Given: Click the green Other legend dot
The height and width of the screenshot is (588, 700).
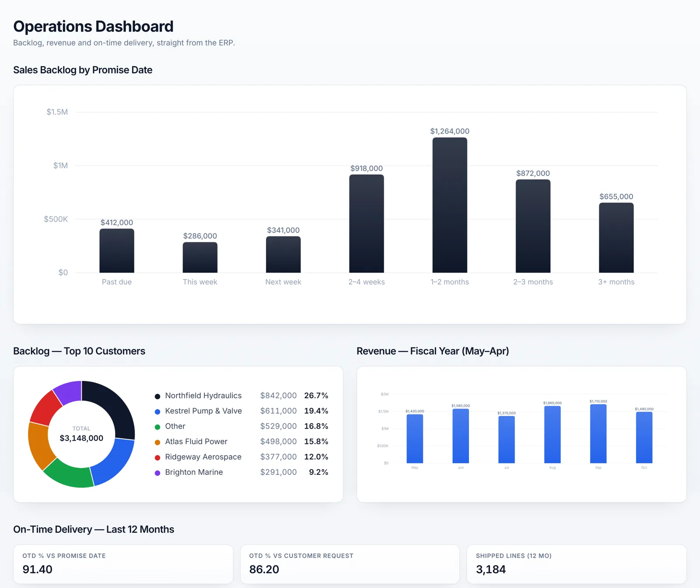Looking at the screenshot, I should (157, 427).
